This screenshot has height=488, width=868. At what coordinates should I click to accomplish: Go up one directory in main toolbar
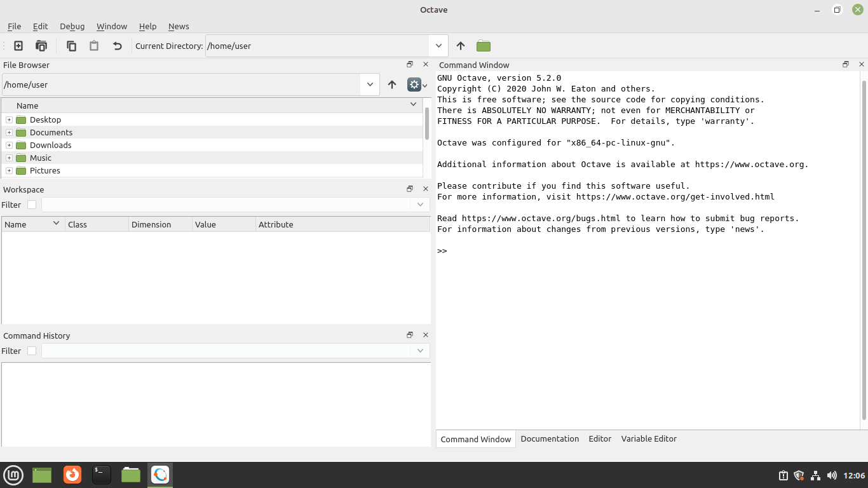click(461, 46)
